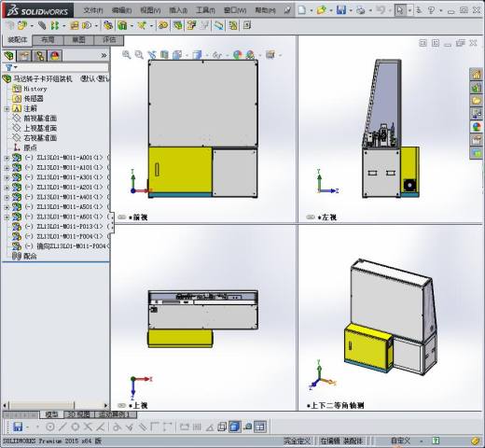Click the Save icon in top toolbar
Screen dimensions: 485x448
click(x=341, y=10)
